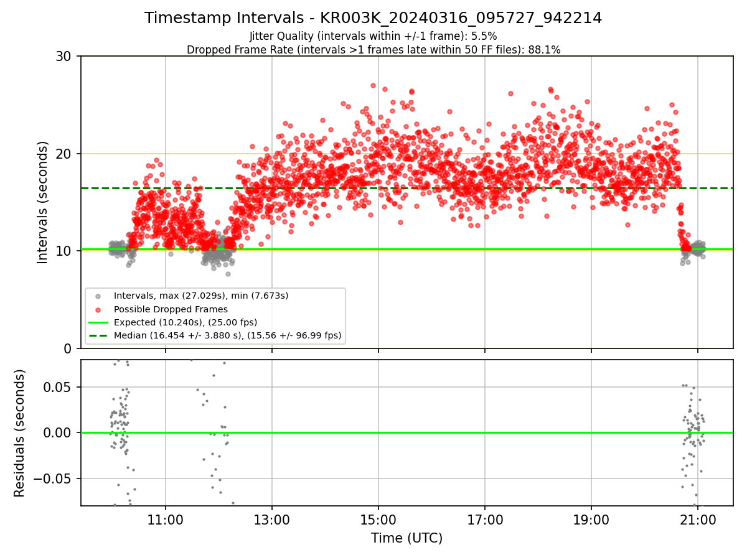Click the solid green line legend sample
Viewport: 747px width, 560px height.
coord(100,322)
